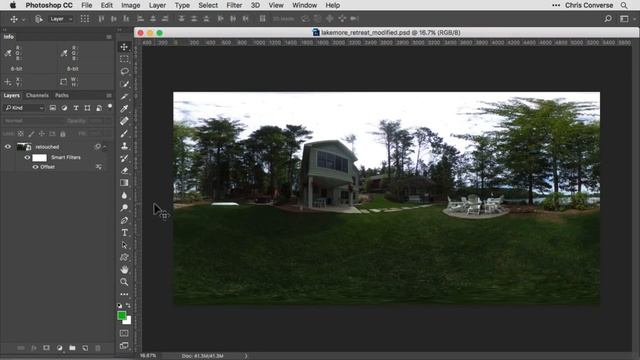640x360 pixels.
Task: Select the Horizontal Type tool
Action: pyautogui.click(x=124, y=233)
